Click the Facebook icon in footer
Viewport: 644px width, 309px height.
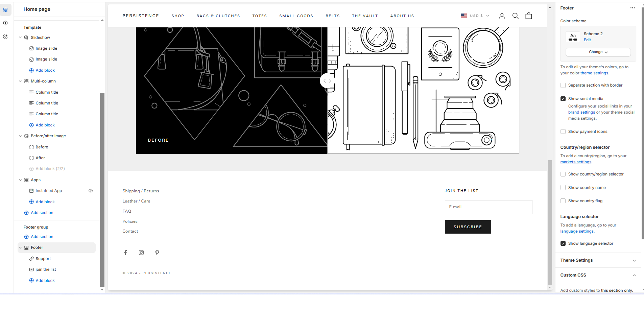pyautogui.click(x=125, y=253)
